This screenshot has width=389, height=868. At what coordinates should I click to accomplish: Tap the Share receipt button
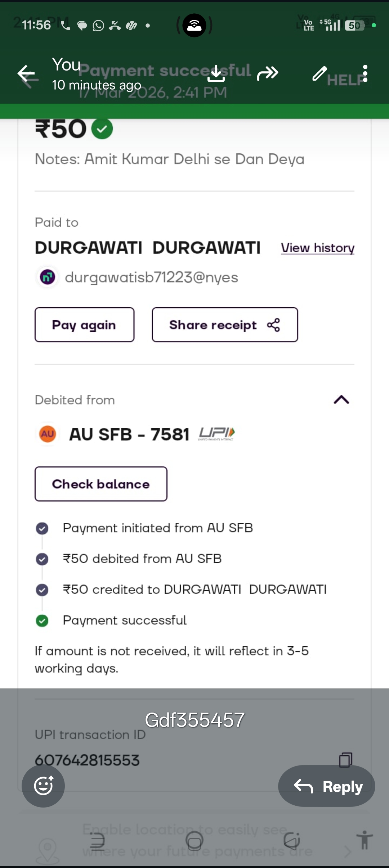point(225,325)
